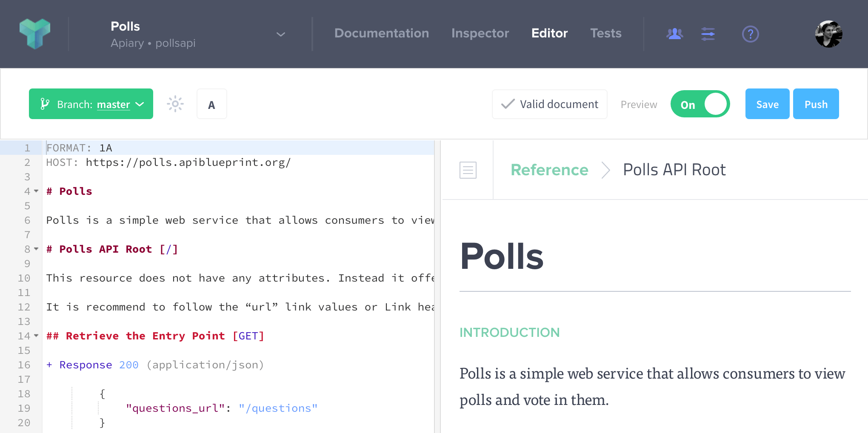
Task: Collapse the Polls API Root section fold arrow
Action: [35, 250]
